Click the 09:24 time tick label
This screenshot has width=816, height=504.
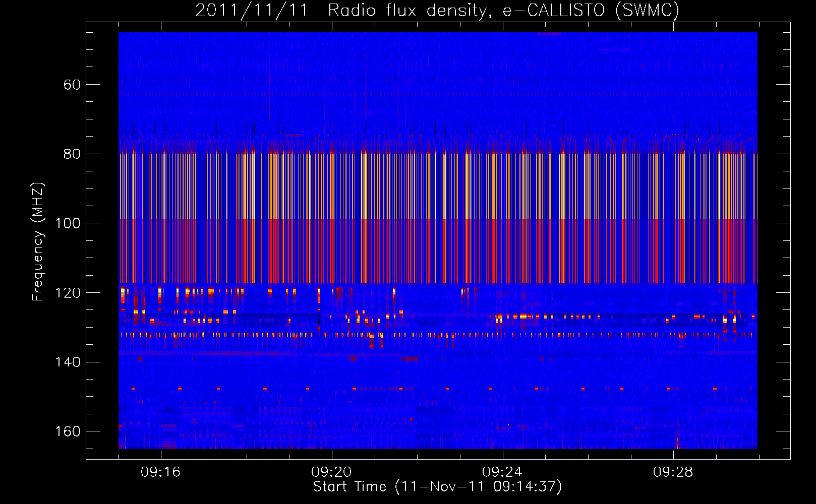pyautogui.click(x=502, y=472)
